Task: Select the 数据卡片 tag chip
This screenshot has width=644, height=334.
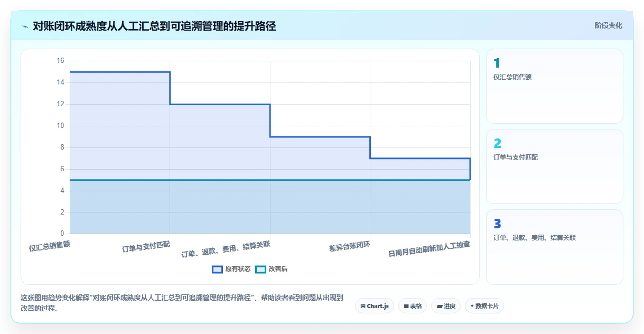Action: coord(484,306)
